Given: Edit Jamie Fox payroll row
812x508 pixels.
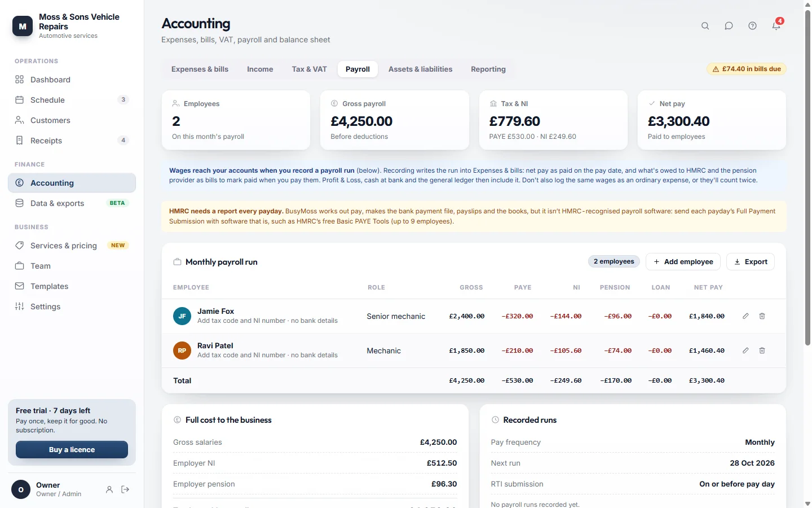Looking at the screenshot, I should pyautogui.click(x=745, y=316).
